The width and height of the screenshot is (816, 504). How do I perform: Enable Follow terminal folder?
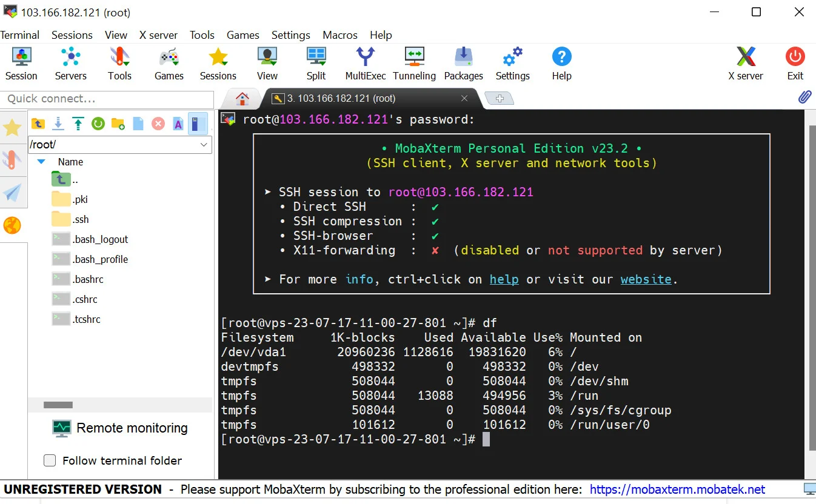(50, 460)
